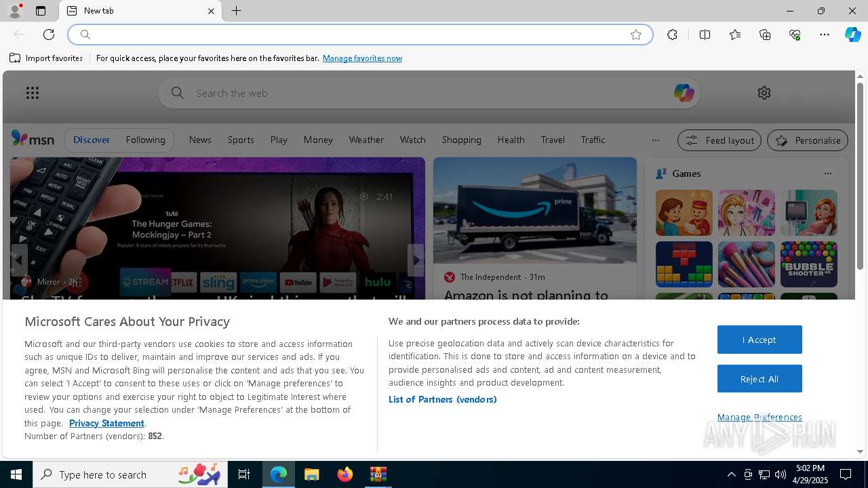Open the Collections icon
The height and width of the screenshot is (488, 868).
(x=765, y=35)
